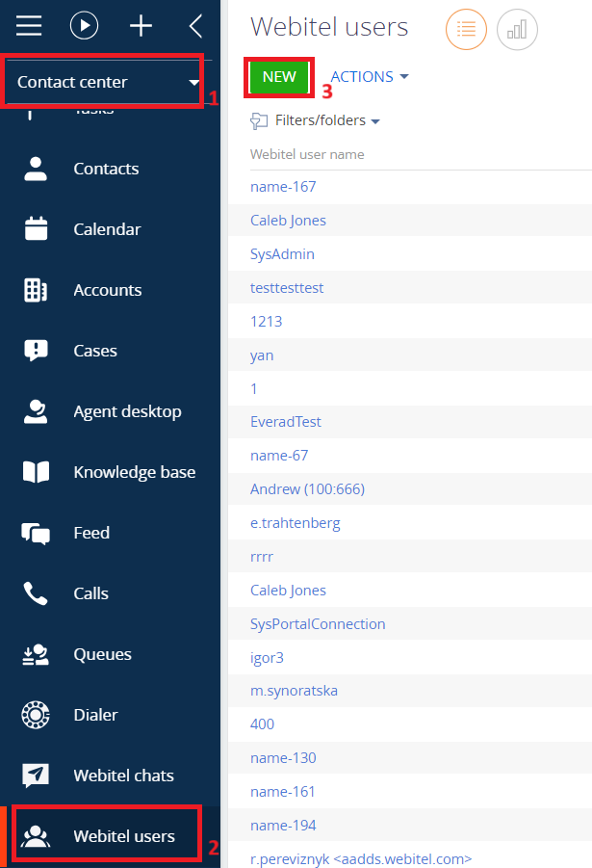Image resolution: width=592 pixels, height=868 pixels.
Task: Select the SysPortalConnection row
Action: click(410, 624)
